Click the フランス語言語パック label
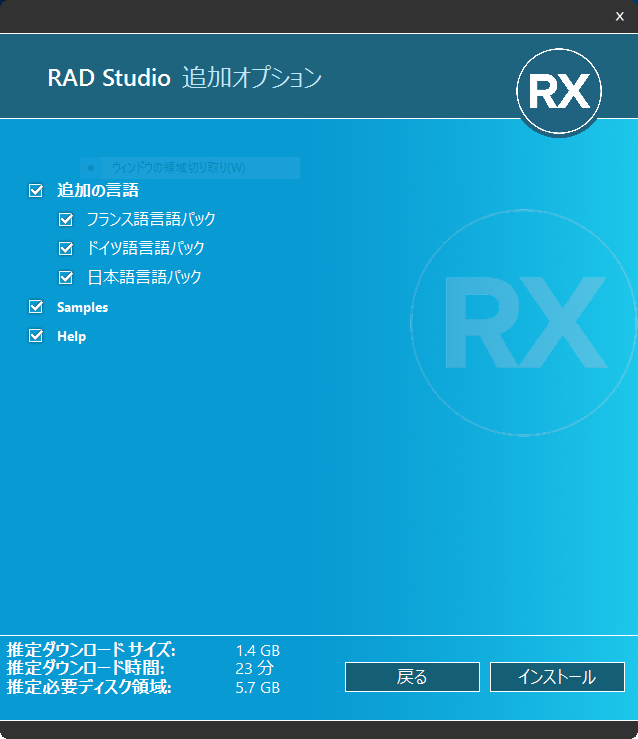Viewport: 638px width, 739px height. tap(151, 219)
